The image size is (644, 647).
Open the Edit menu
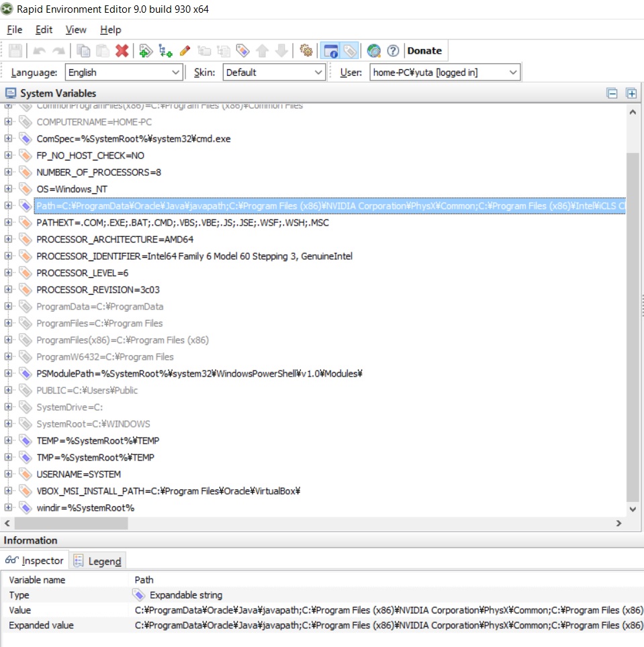tap(44, 30)
